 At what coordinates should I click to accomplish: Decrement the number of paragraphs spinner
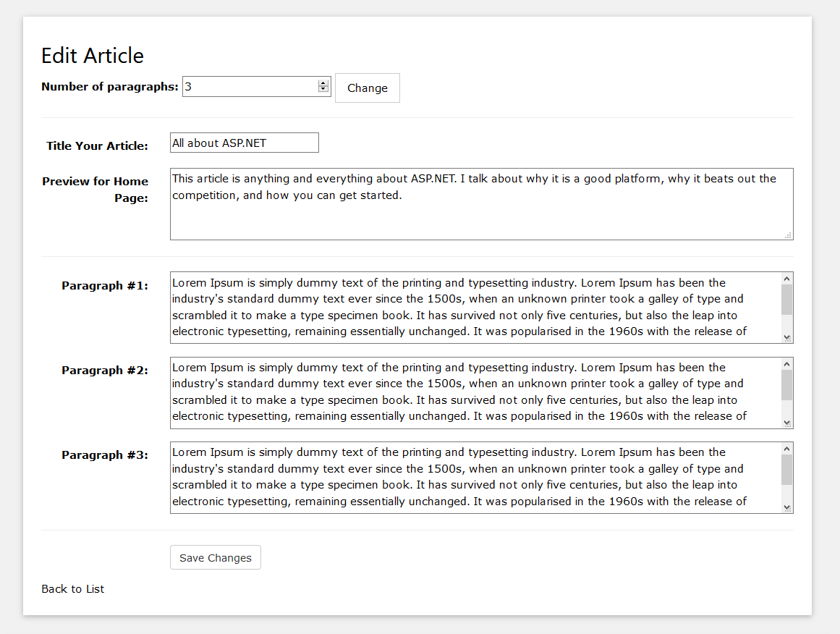[x=323, y=90]
